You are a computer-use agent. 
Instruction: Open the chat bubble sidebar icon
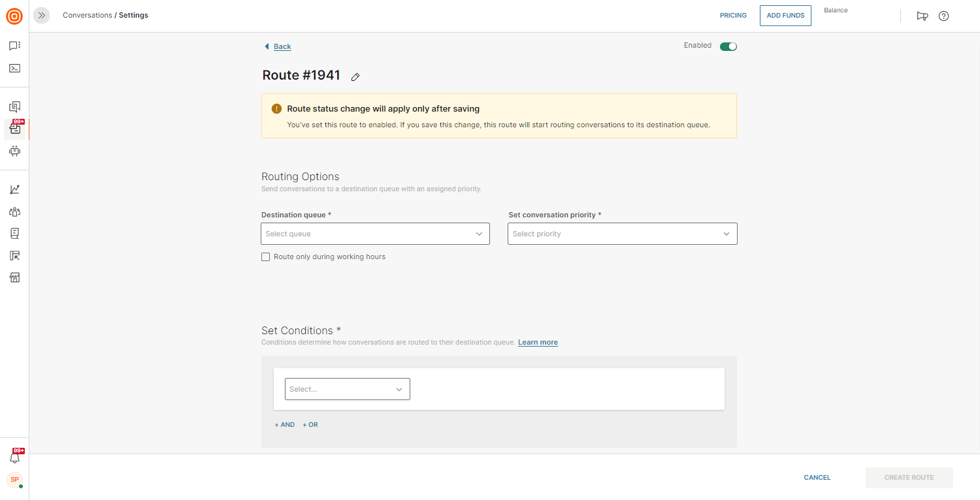pyautogui.click(x=14, y=46)
